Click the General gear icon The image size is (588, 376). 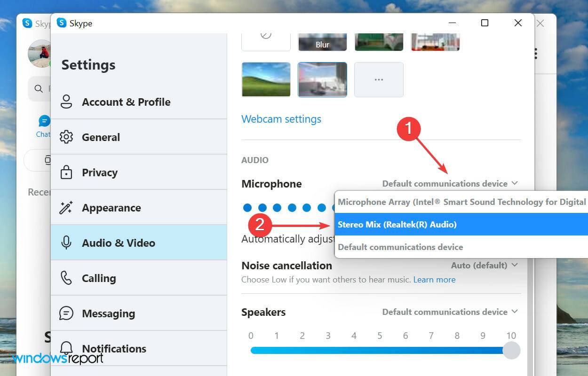click(66, 137)
